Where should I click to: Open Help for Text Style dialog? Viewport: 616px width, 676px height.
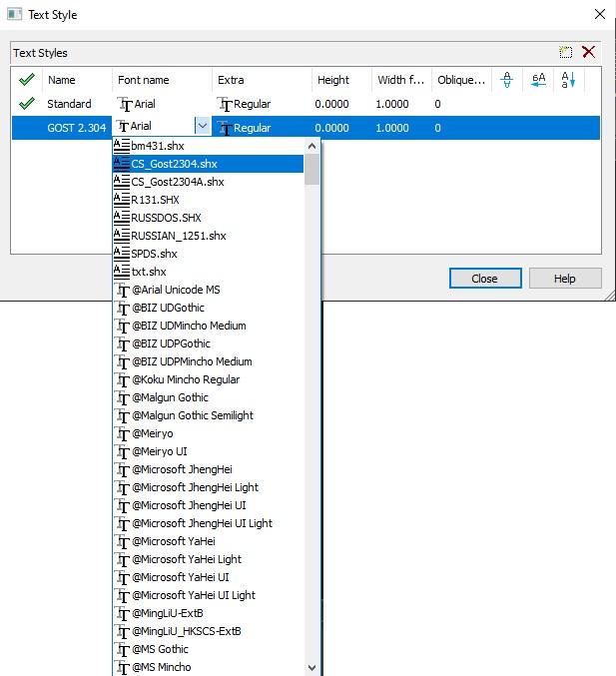click(564, 279)
